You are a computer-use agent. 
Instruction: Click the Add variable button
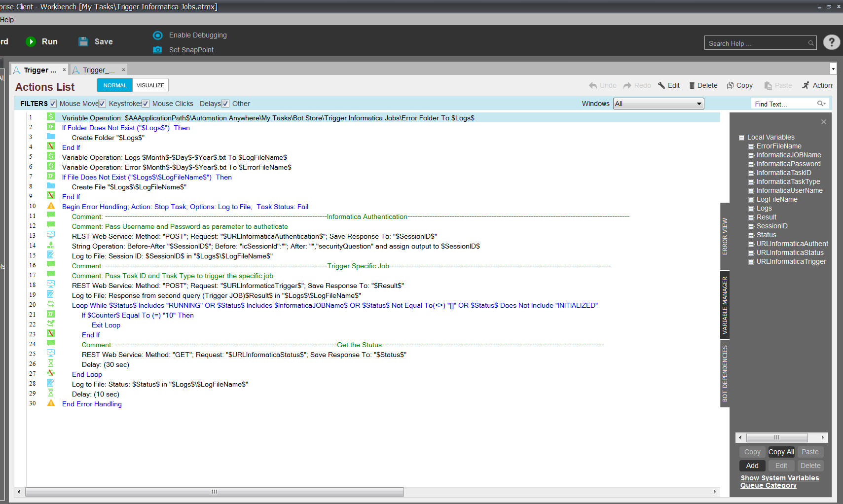coord(752,466)
